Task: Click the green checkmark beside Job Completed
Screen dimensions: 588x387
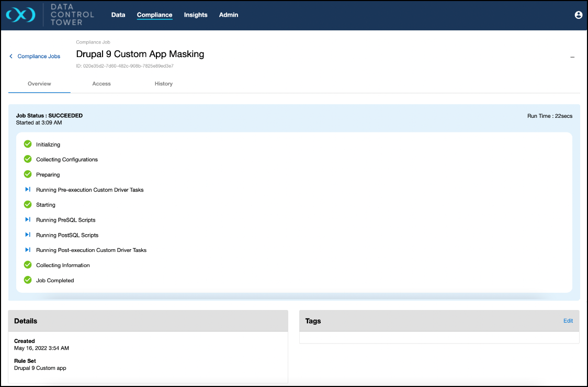Action: tap(28, 280)
